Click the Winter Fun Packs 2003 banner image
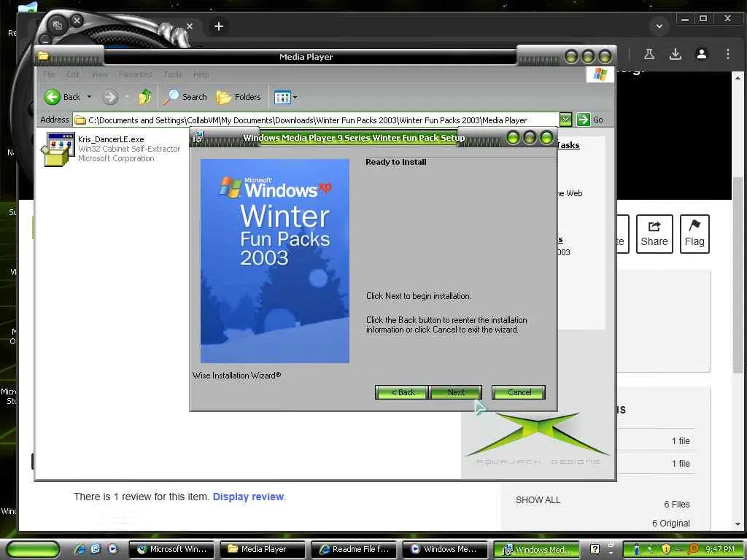The height and width of the screenshot is (560, 747). pyautogui.click(x=275, y=260)
